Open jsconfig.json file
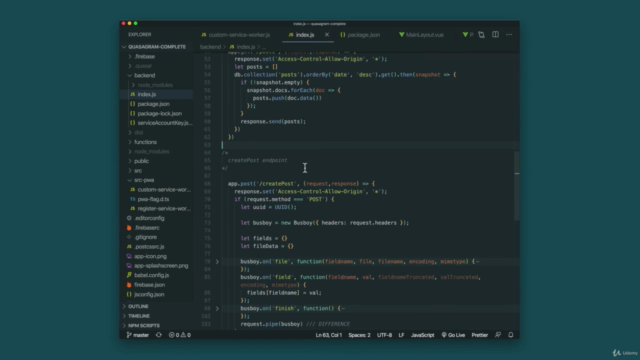Screen dimensions: 640x360 [x=149, y=294]
